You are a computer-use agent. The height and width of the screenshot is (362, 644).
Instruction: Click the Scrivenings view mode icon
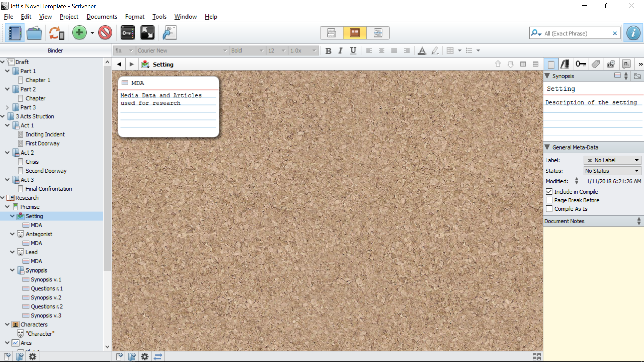(x=331, y=33)
